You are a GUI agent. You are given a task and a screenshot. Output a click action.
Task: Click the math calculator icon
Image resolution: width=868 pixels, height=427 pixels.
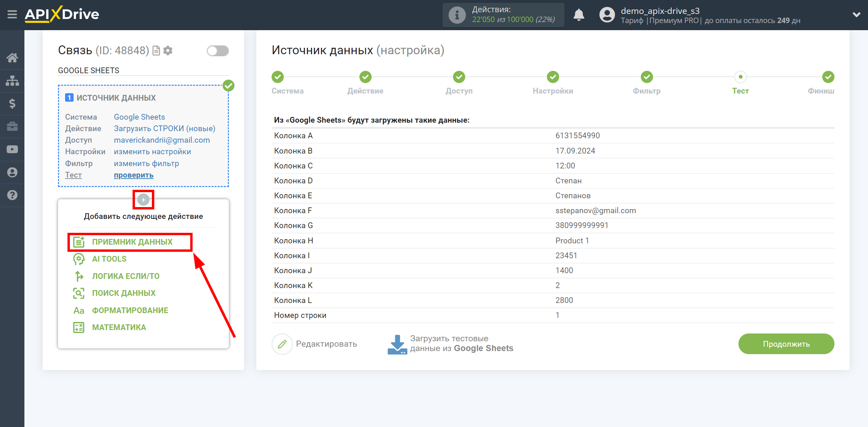tap(79, 327)
